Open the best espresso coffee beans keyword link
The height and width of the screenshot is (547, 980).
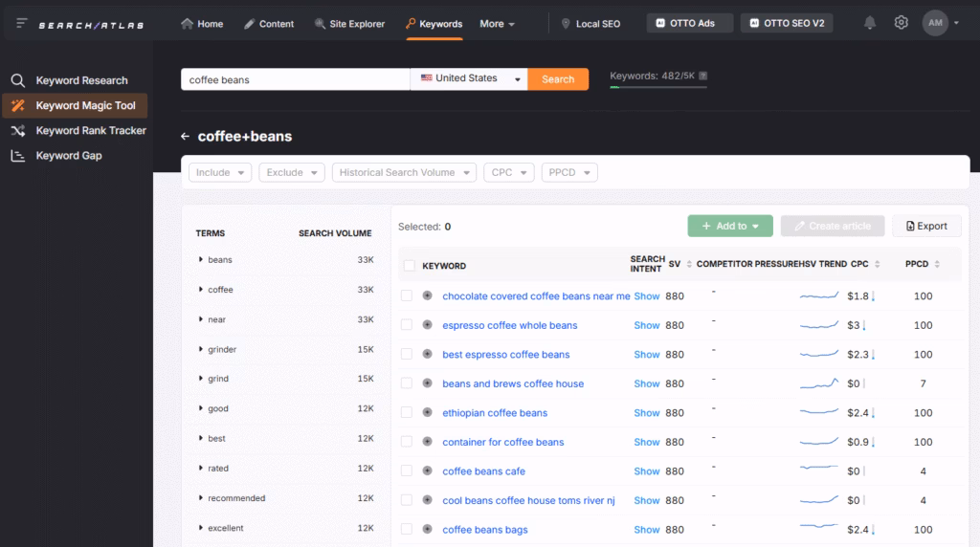point(505,355)
